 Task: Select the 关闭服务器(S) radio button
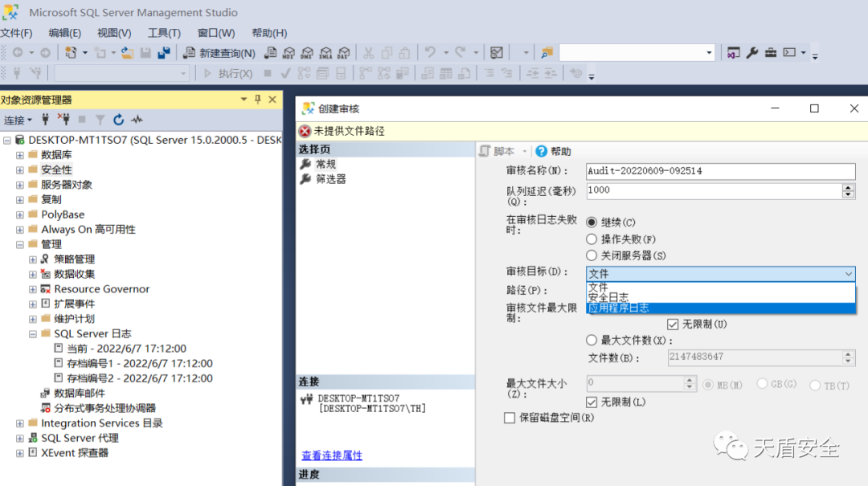tap(592, 255)
